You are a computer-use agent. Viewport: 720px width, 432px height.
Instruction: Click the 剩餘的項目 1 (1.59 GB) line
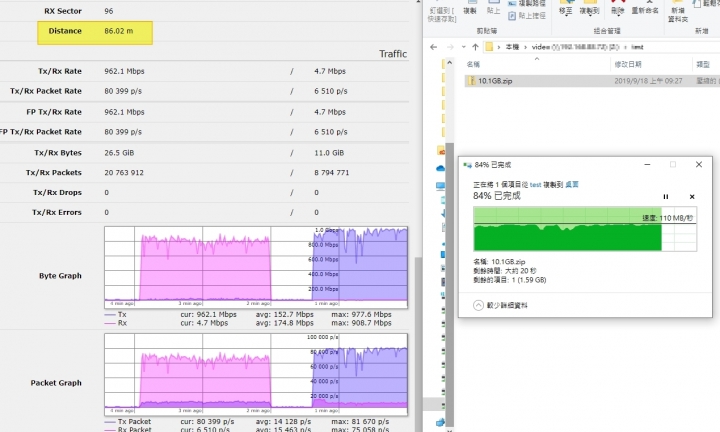(x=510, y=280)
